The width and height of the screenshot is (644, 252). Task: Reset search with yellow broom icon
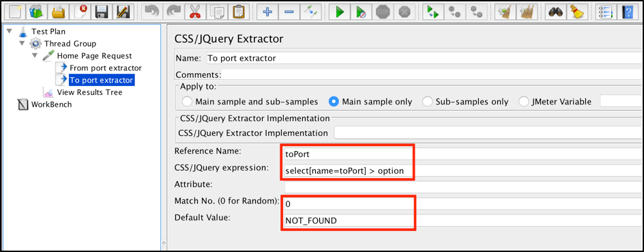click(576, 12)
